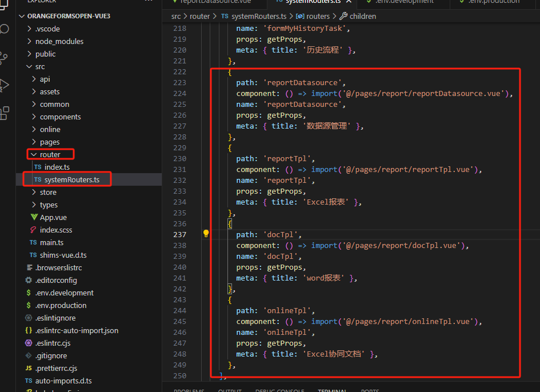Click the import path '@/pages/report/docTpl.vue'

pos(402,246)
